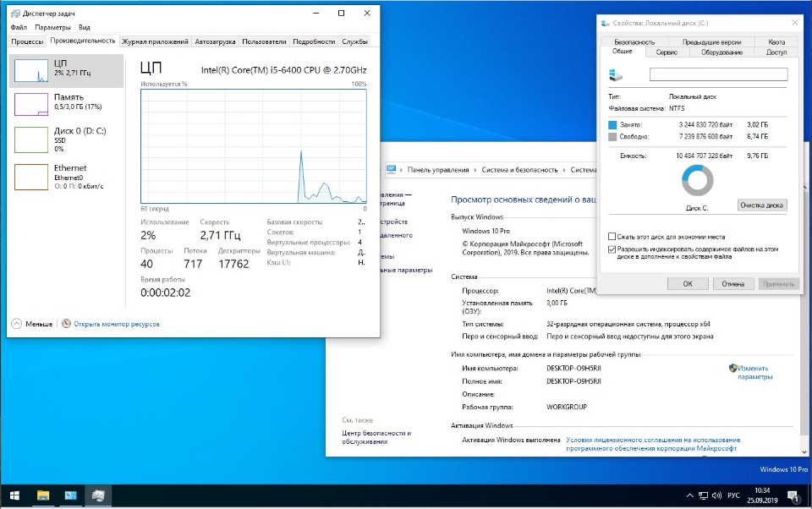Click the computer icon in breadcrumb bar
Viewport: 812px width, 509px height.
pyautogui.click(x=391, y=169)
